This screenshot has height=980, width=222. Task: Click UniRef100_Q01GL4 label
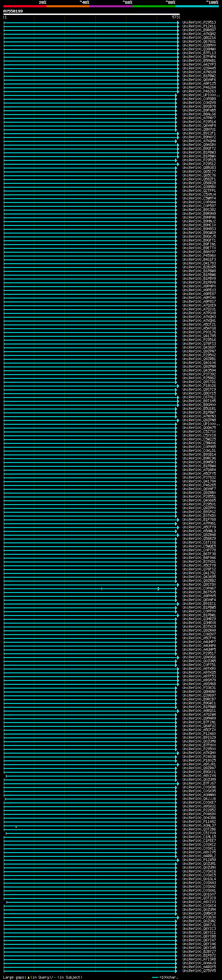click(199, 879)
